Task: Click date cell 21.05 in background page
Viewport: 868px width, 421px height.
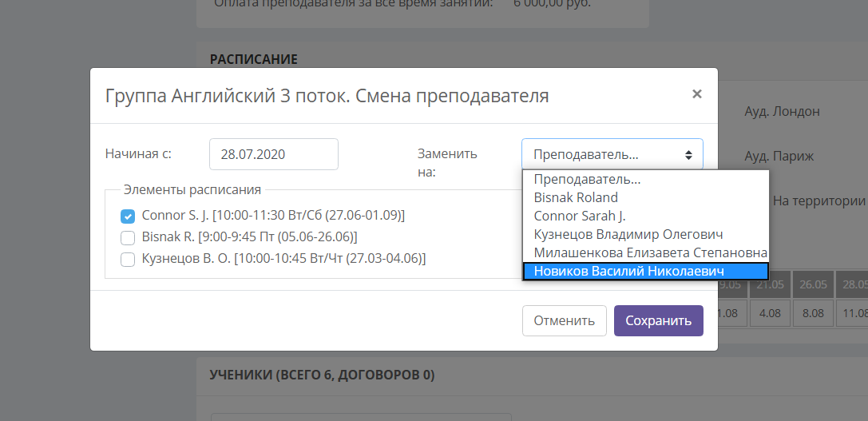Action: click(x=770, y=284)
